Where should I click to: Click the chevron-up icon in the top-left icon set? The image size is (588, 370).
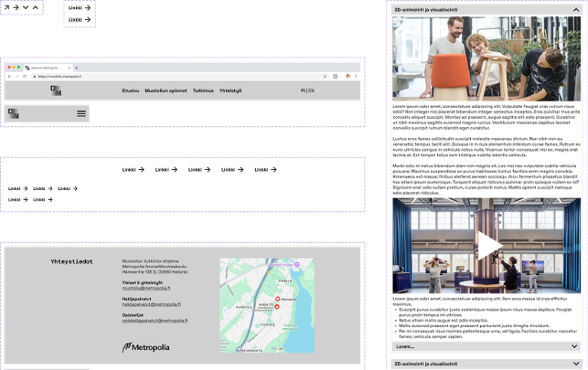coord(35,8)
